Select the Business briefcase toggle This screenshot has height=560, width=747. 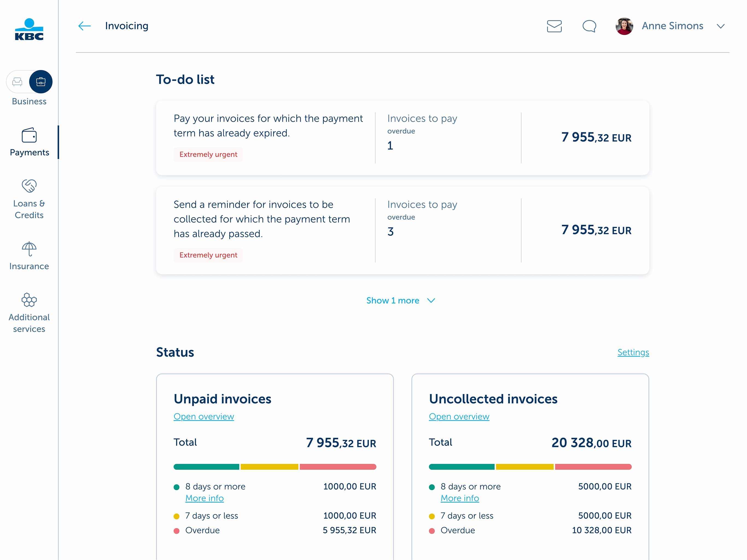(x=41, y=82)
